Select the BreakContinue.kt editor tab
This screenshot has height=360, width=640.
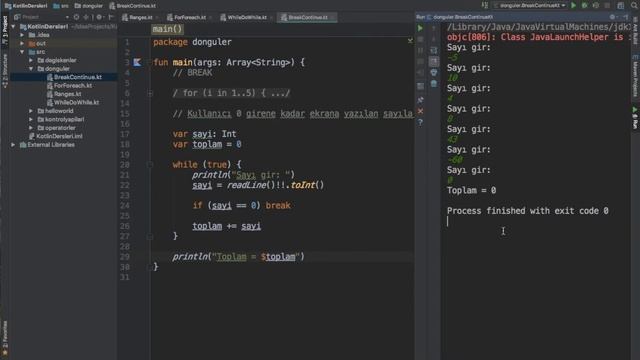[x=307, y=17]
